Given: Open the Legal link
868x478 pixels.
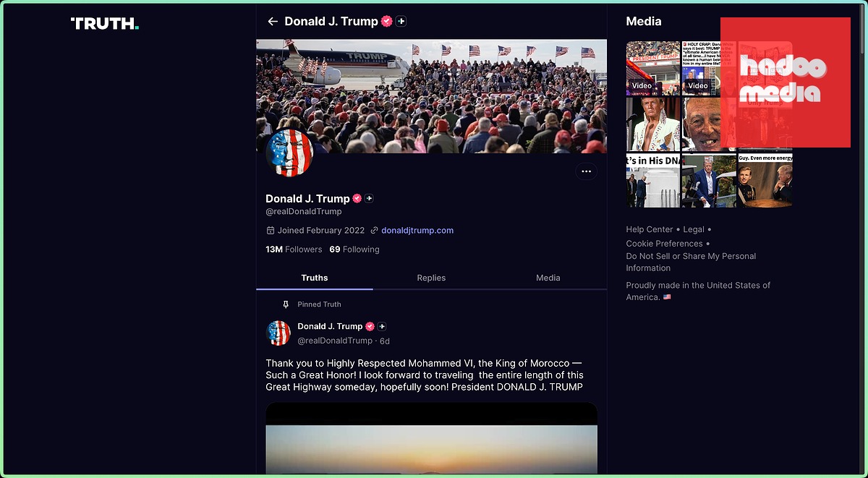Looking at the screenshot, I should [x=694, y=229].
